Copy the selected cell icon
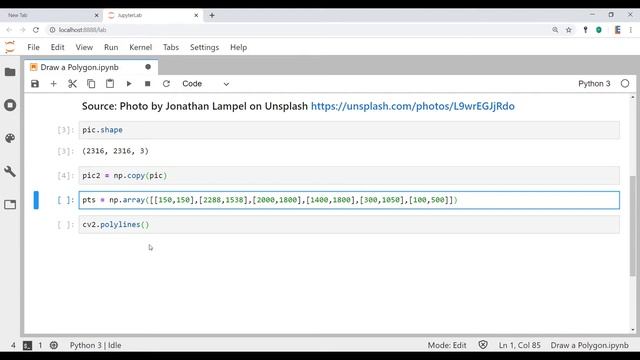Image resolution: width=640 pixels, height=360 pixels. click(91, 84)
